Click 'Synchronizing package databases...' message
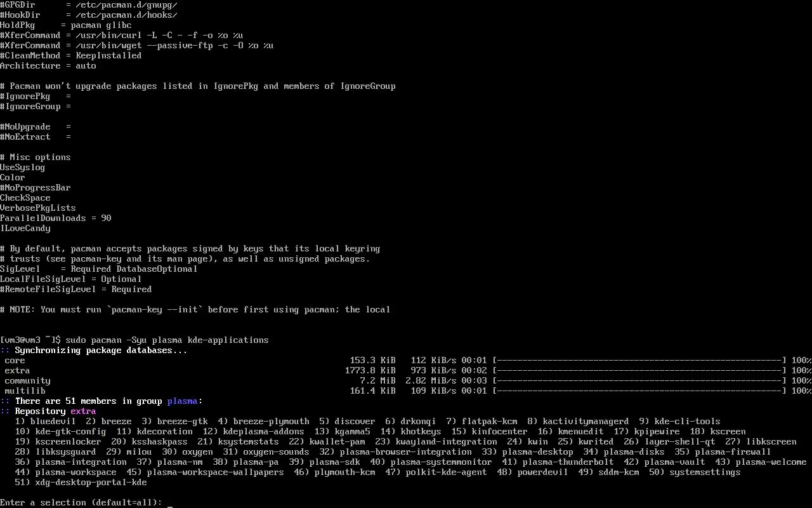This screenshot has height=508, width=812. pos(101,351)
